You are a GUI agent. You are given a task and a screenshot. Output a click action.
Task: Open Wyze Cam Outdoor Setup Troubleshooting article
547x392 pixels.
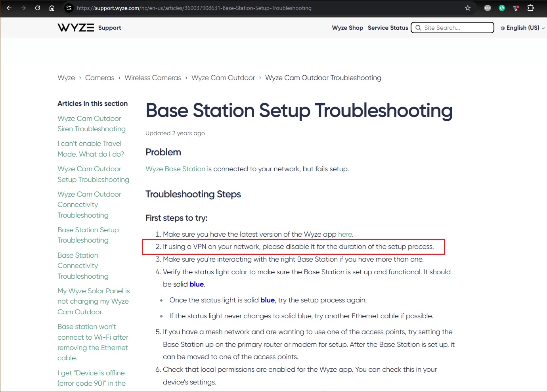pos(93,174)
